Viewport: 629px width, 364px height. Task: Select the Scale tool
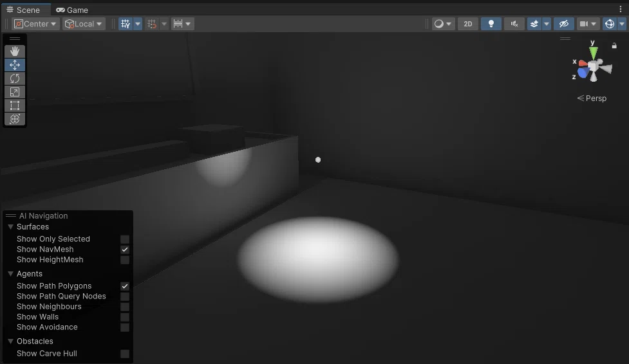[x=15, y=92]
